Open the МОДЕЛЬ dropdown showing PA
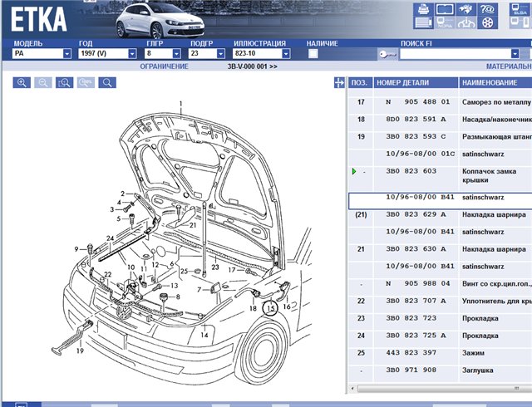532x407 pixels. click(42, 54)
